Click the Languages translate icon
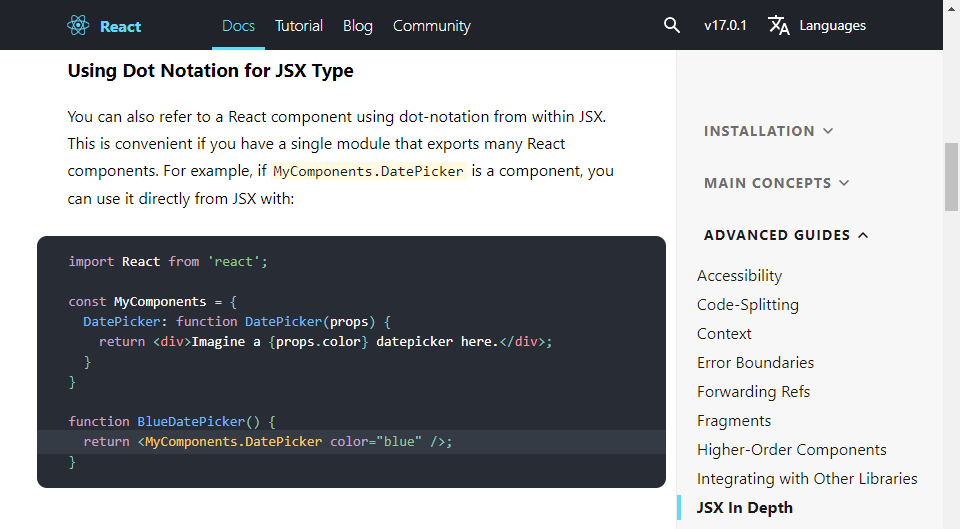The width and height of the screenshot is (960, 529). (779, 25)
